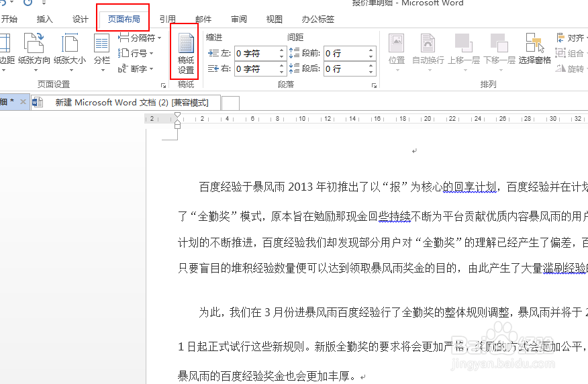588x384 pixels.
Task: Open the 邮件 tab
Action: click(203, 19)
